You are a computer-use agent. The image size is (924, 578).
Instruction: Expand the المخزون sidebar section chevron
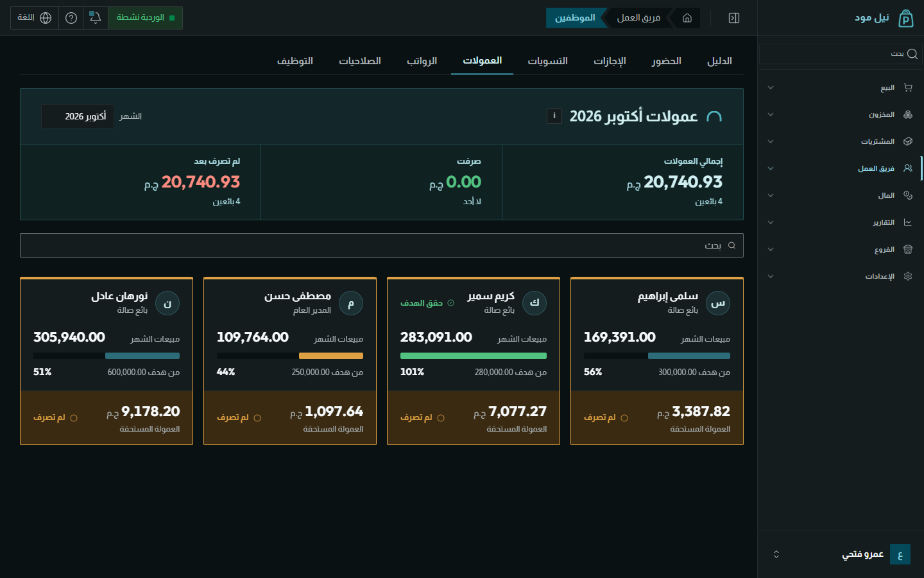click(771, 114)
